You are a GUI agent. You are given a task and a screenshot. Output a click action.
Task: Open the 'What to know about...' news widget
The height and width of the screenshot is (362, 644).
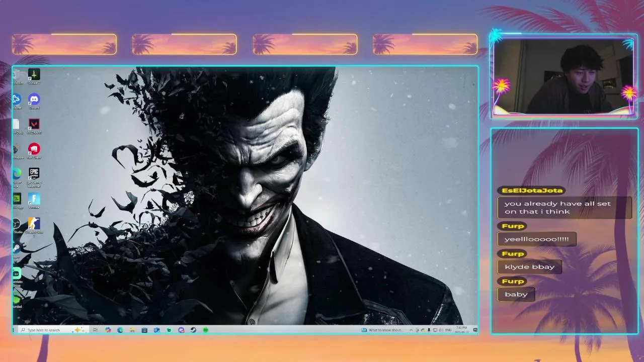tap(383, 330)
